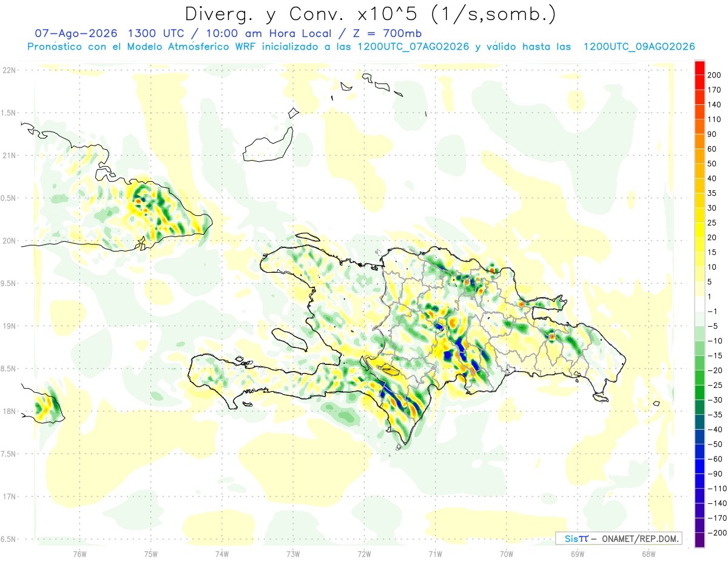This screenshot has width=728, height=562.
Task: Click the '70W' longitude label
Action: click(x=507, y=553)
